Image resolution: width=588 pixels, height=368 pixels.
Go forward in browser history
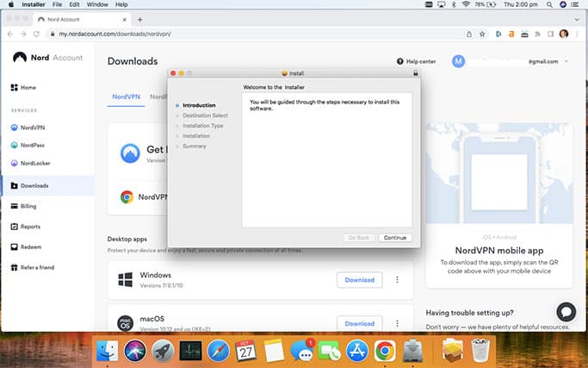coord(23,34)
